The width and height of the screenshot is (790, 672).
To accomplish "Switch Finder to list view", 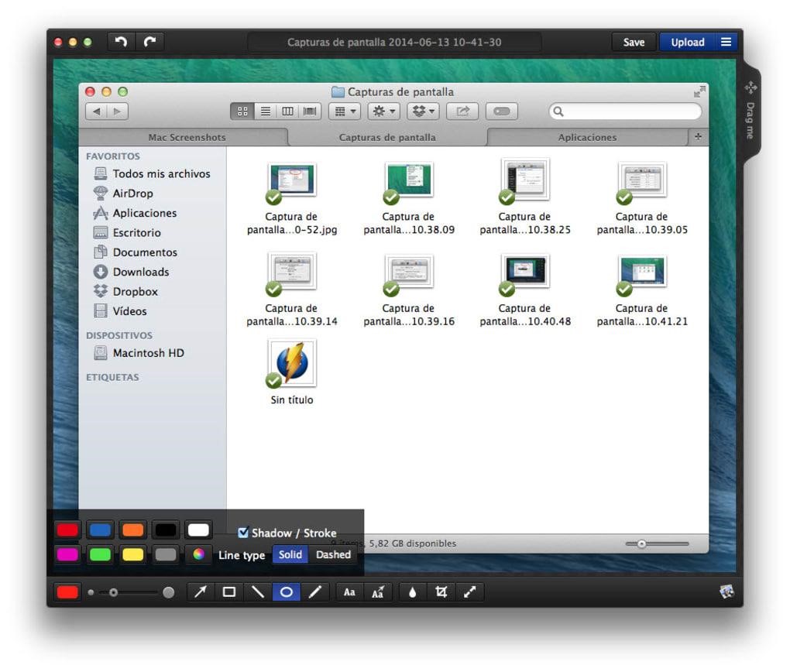I will (x=265, y=111).
